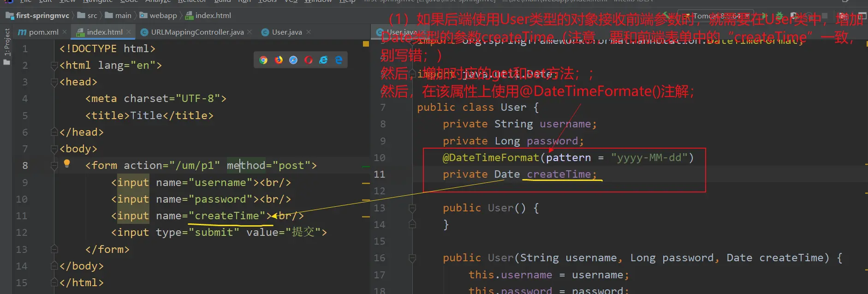Screen dimensions: 868x294
Task: Click the main folder breadcrumb
Action: [119, 15]
